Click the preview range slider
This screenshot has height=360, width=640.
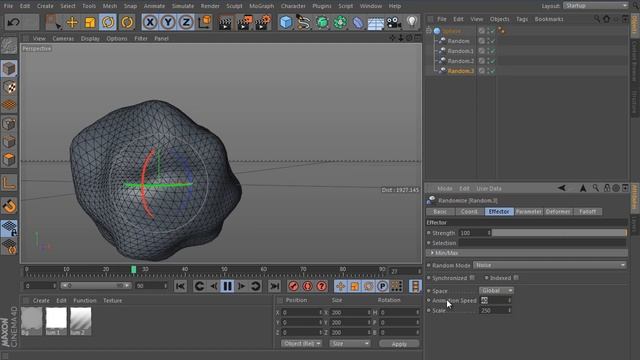(96, 286)
